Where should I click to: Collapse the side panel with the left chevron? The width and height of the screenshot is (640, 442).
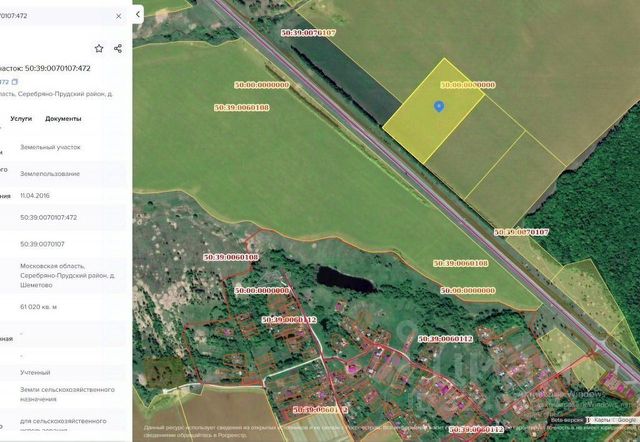pos(138,14)
